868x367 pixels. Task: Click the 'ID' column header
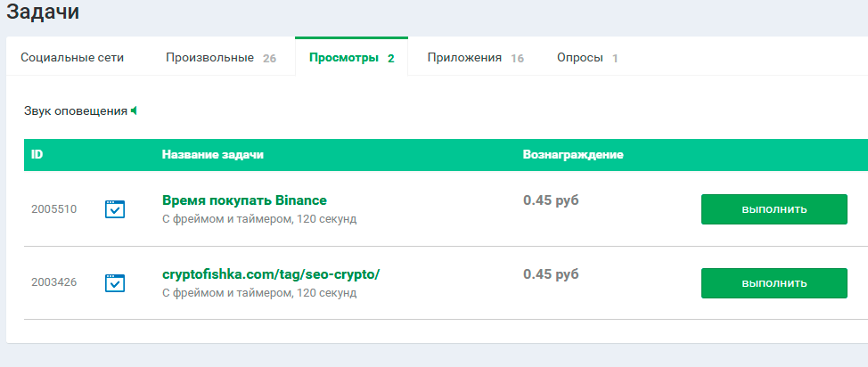click(37, 155)
